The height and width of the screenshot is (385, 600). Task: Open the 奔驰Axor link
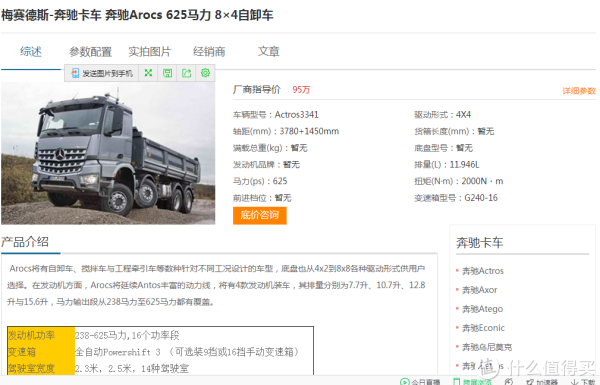(479, 290)
